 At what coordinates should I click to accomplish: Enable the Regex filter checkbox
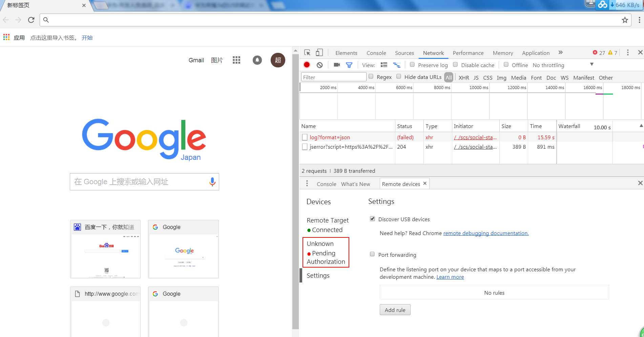point(371,77)
